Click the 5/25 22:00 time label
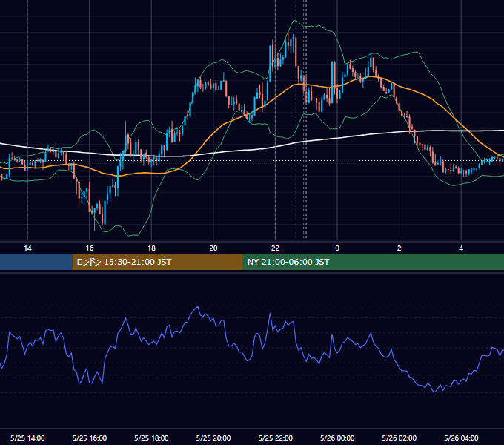The image size is (504, 445). (x=275, y=438)
